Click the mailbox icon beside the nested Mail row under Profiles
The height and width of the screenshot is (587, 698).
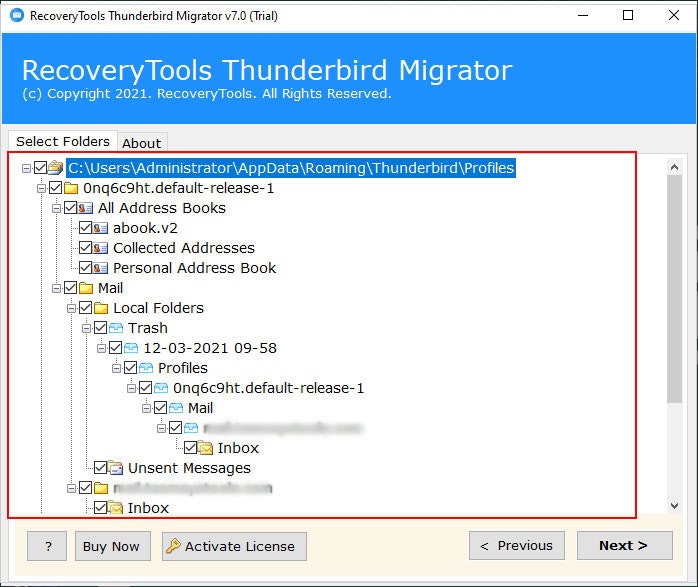176,408
